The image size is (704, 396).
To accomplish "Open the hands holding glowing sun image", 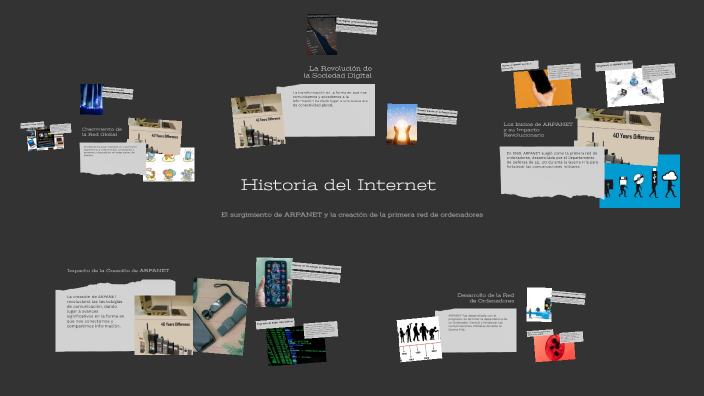I will [402, 124].
